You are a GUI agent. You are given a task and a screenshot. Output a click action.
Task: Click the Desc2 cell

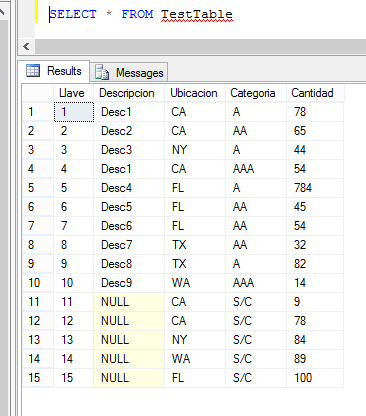[x=129, y=131]
